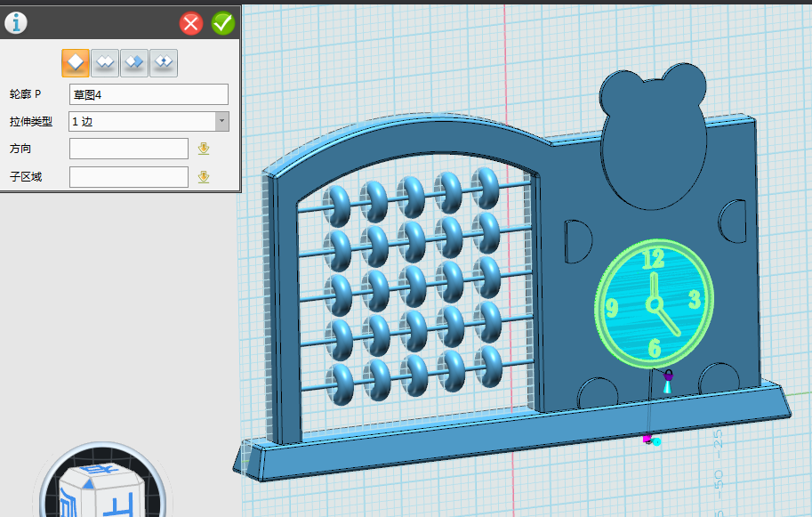Screen dimensions: 812x517
Task: Open the 拉伸类型 dropdown
Action: click(221, 122)
